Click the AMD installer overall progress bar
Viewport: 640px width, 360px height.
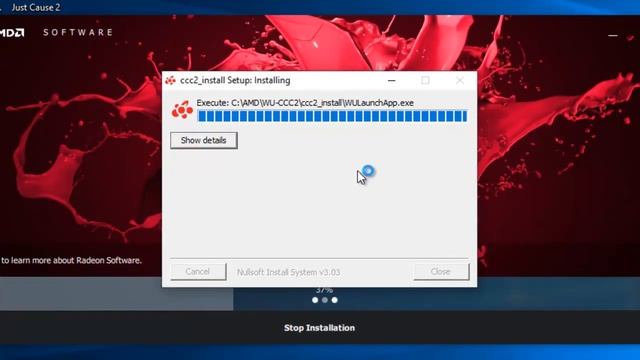click(x=320, y=294)
